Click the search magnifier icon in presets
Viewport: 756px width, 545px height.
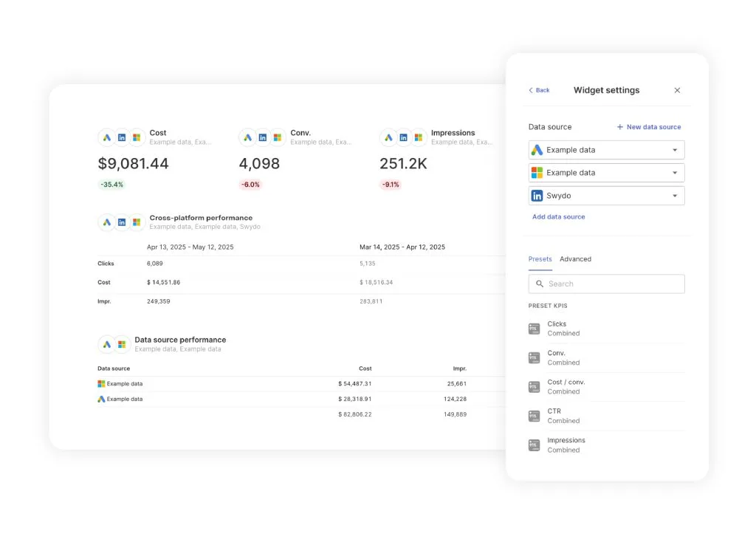(x=540, y=284)
